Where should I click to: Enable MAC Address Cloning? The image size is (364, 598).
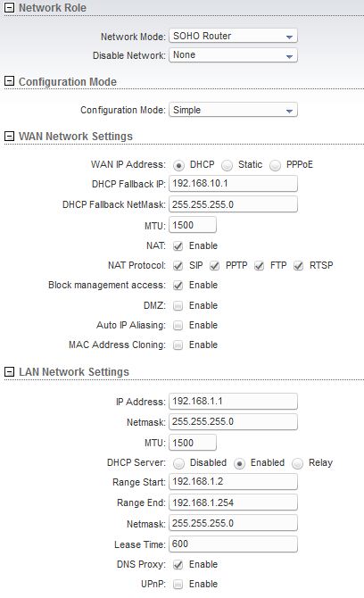click(178, 345)
